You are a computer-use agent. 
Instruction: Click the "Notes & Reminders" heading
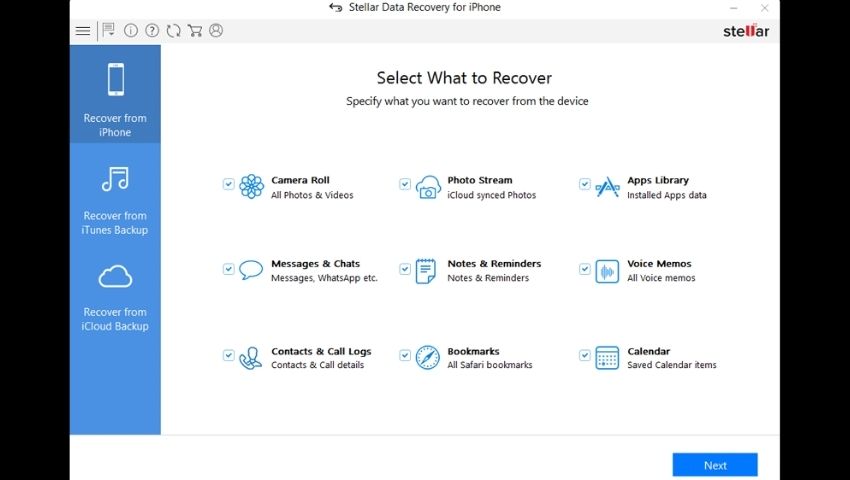(x=494, y=264)
